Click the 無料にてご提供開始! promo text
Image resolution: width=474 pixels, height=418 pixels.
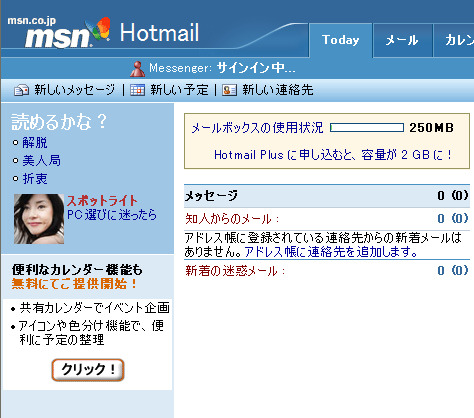[75, 284]
